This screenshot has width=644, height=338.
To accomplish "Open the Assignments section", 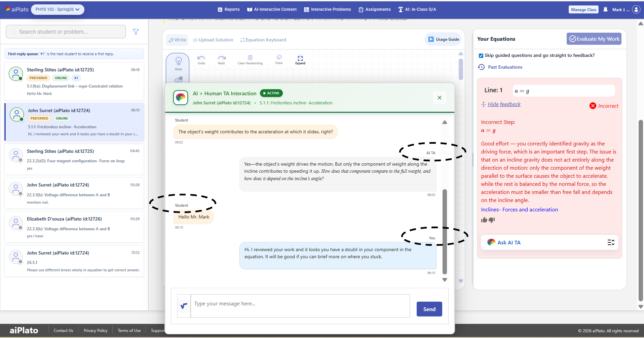I will click(x=375, y=9).
